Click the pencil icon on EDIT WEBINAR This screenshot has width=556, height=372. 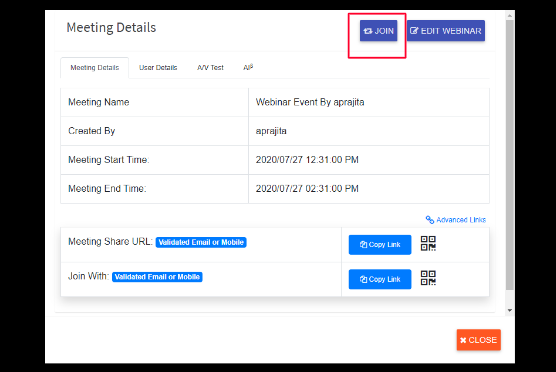(x=414, y=31)
